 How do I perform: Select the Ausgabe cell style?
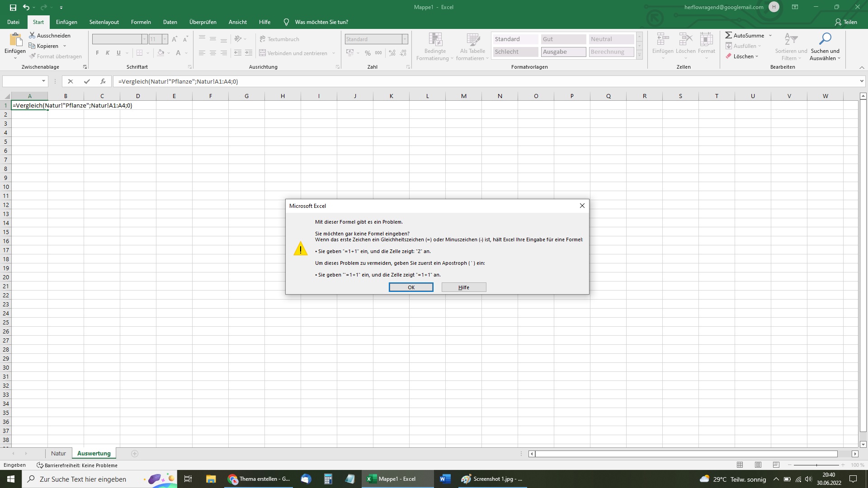(563, 52)
